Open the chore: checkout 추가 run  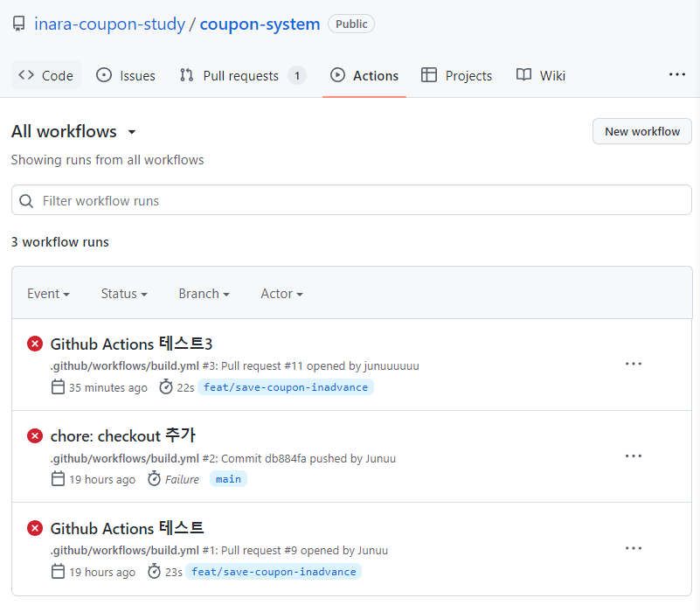[x=123, y=435]
